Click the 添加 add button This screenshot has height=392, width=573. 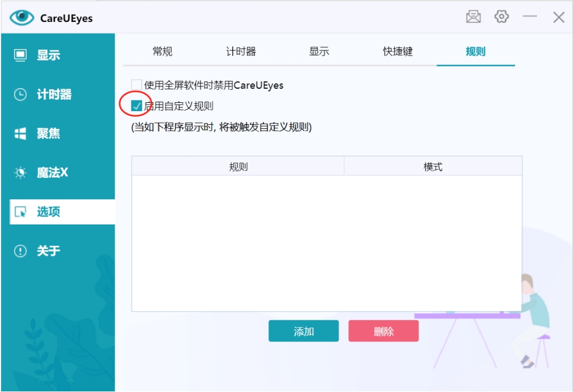pyautogui.click(x=303, y=331)
